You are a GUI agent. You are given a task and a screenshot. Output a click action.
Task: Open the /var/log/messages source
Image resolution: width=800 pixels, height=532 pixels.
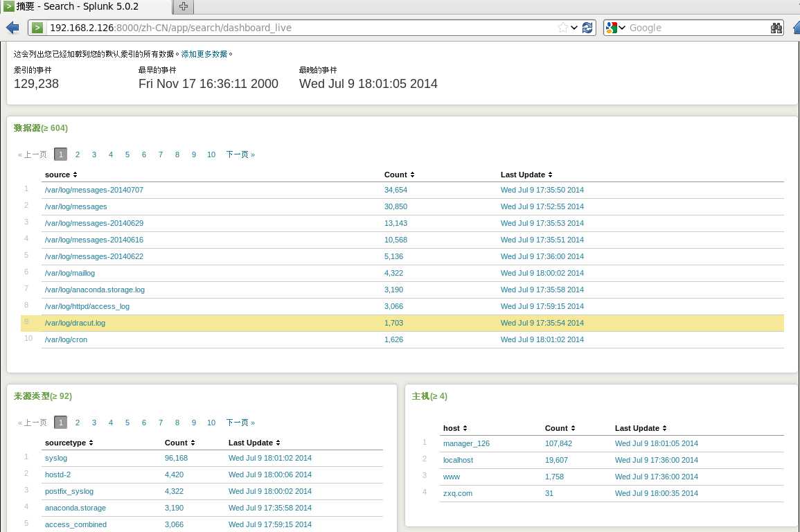75,206
